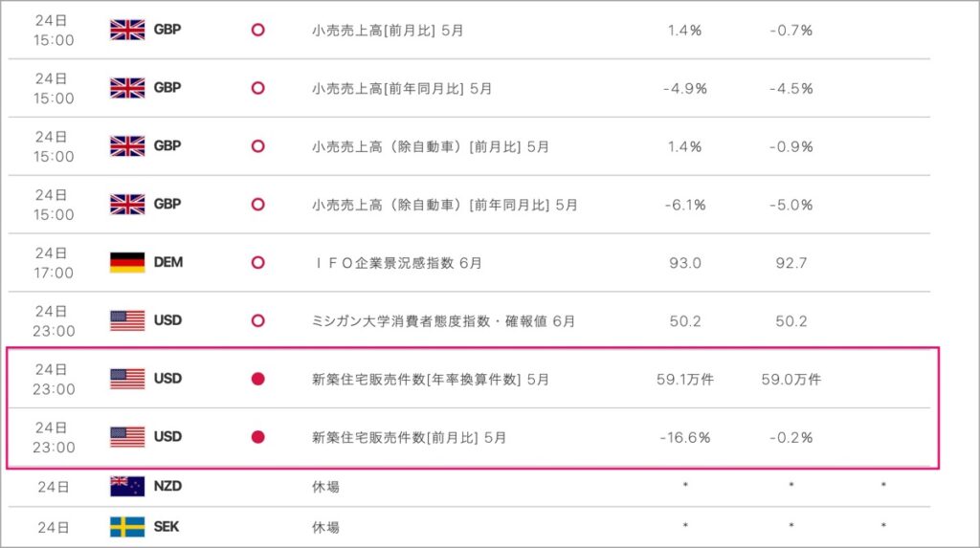Select 新築住宅販売件数[年率換算件数] 5月 indicator

[430, 380]
